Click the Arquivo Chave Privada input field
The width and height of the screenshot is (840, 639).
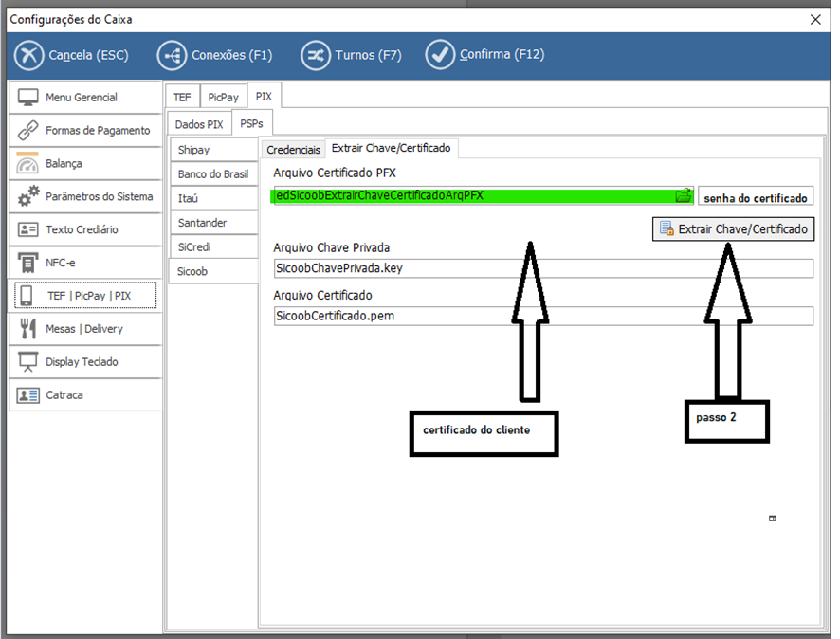(543, 268)
